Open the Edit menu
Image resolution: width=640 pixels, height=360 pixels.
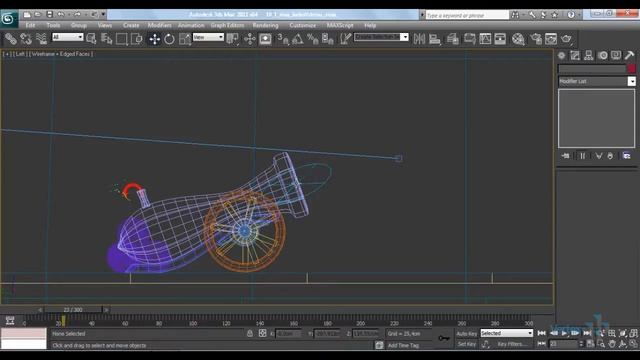[30, 25]
